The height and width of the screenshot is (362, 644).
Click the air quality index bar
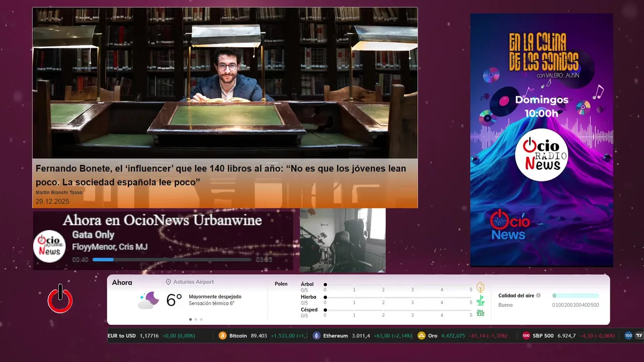(576, 296)
